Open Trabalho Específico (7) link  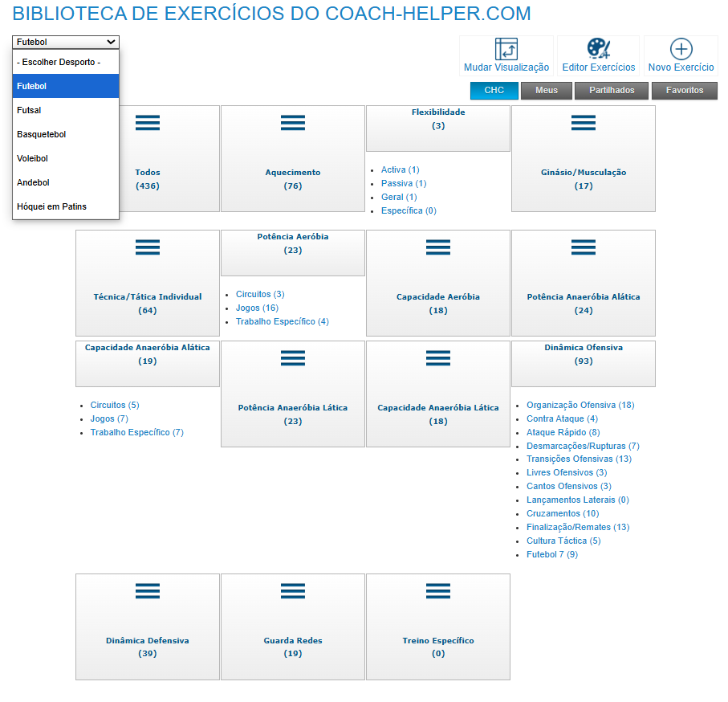[x=137, y=433]
